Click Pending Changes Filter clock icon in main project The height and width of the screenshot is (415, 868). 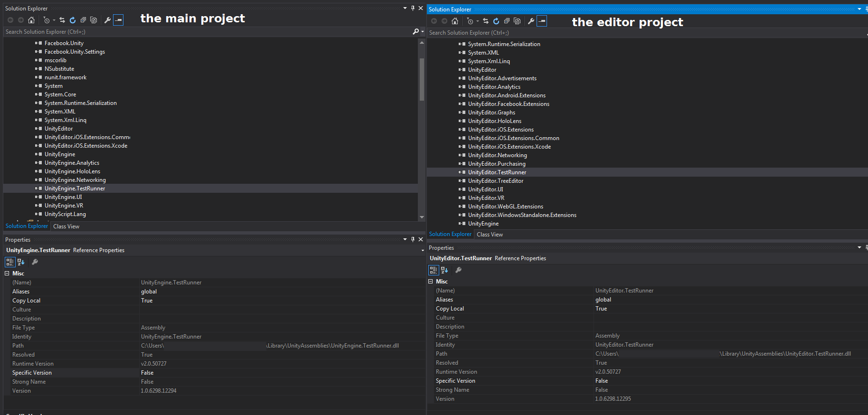pyautogui.click(x=46, y=20)
